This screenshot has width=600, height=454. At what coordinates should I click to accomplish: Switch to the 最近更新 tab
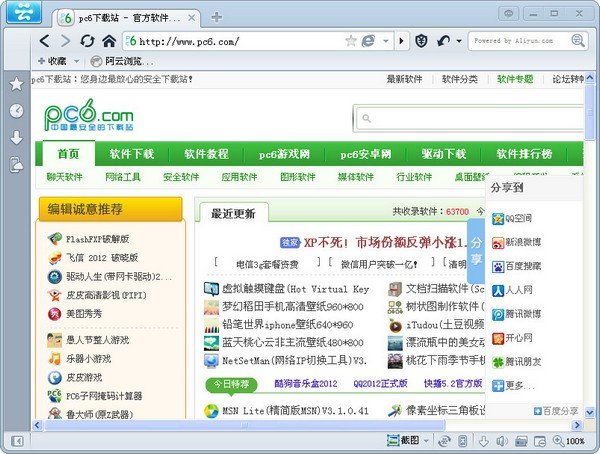pyautogui.click(x=232, y=213)
